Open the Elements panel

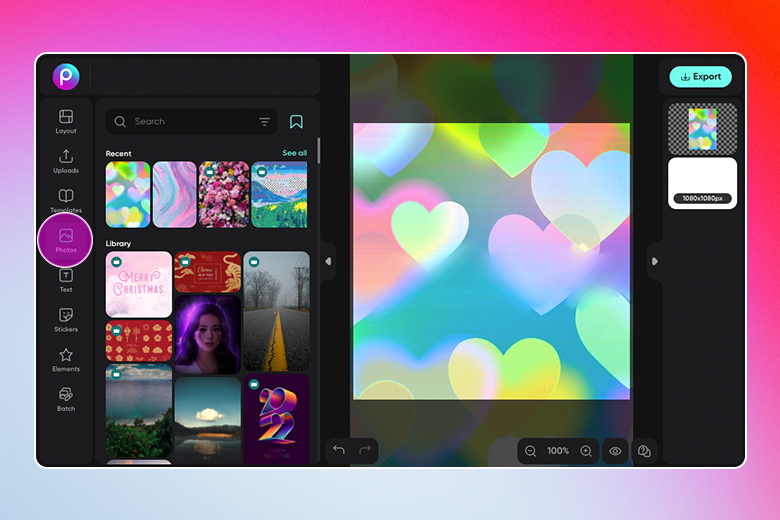point(66,360)
